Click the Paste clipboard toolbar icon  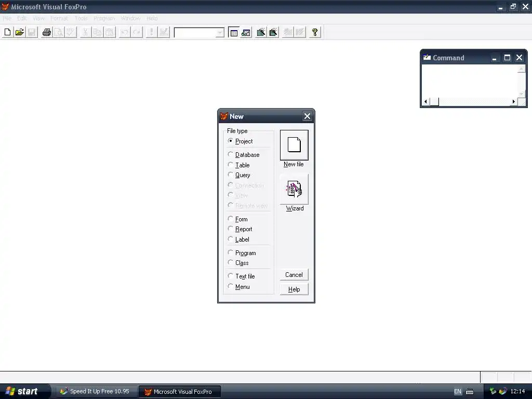pos(110,32)
